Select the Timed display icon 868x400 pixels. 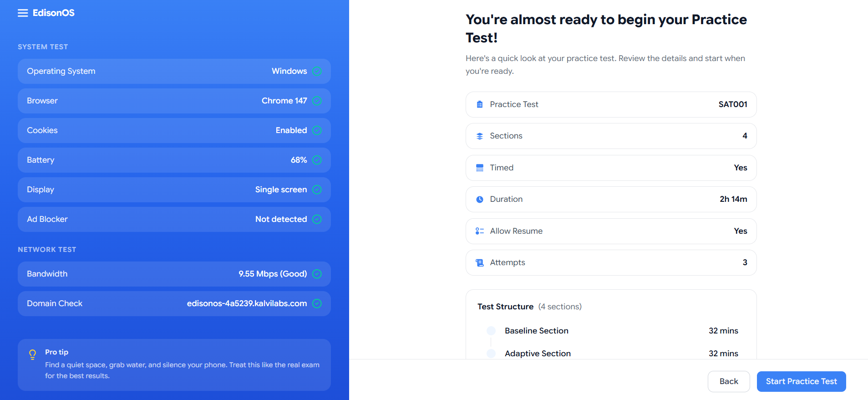point(479,168)
